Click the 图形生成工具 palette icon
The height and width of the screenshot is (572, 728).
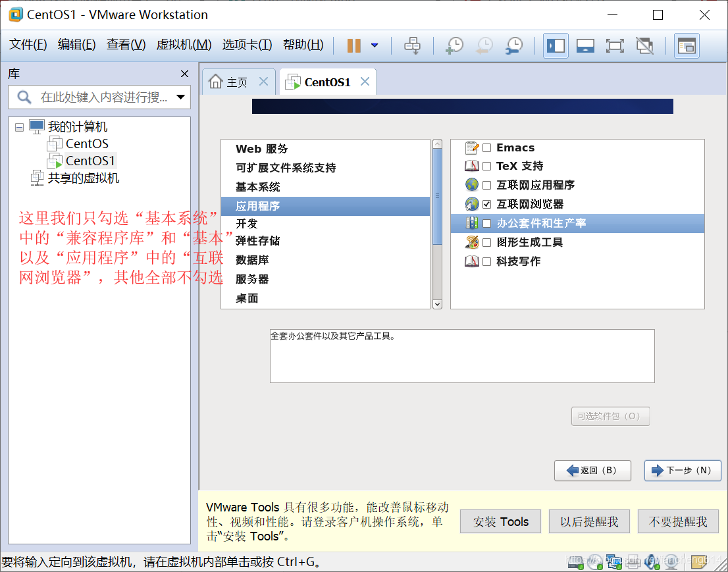point(472,242)
